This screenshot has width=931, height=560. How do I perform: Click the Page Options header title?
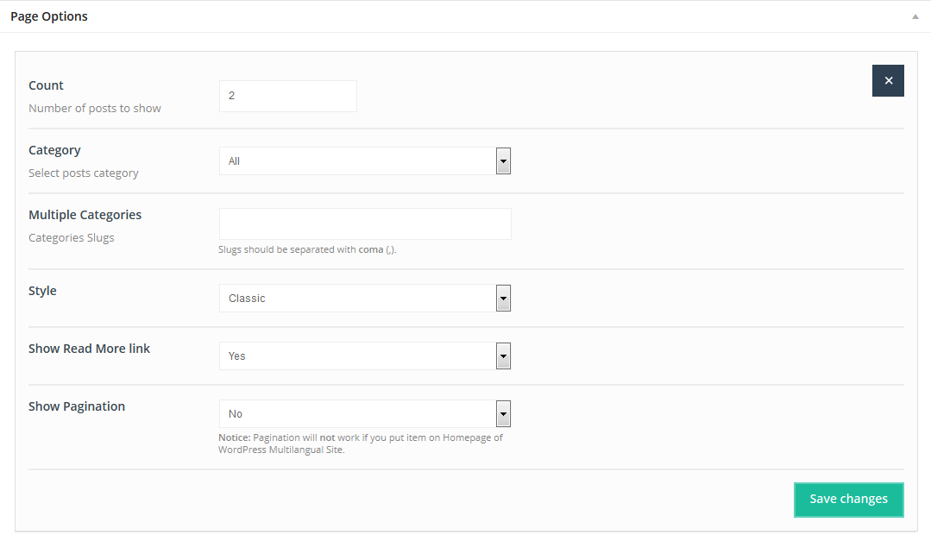49,16
